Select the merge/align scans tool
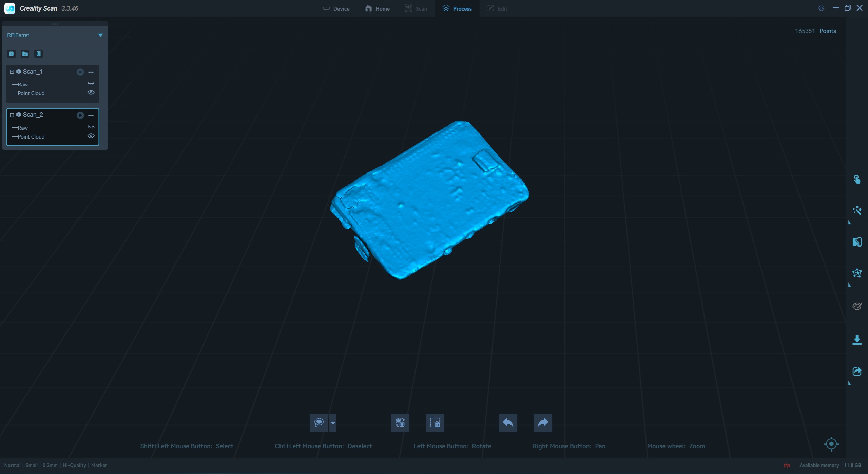This screenshot has height=474, width=868. [x=857, y=242]
